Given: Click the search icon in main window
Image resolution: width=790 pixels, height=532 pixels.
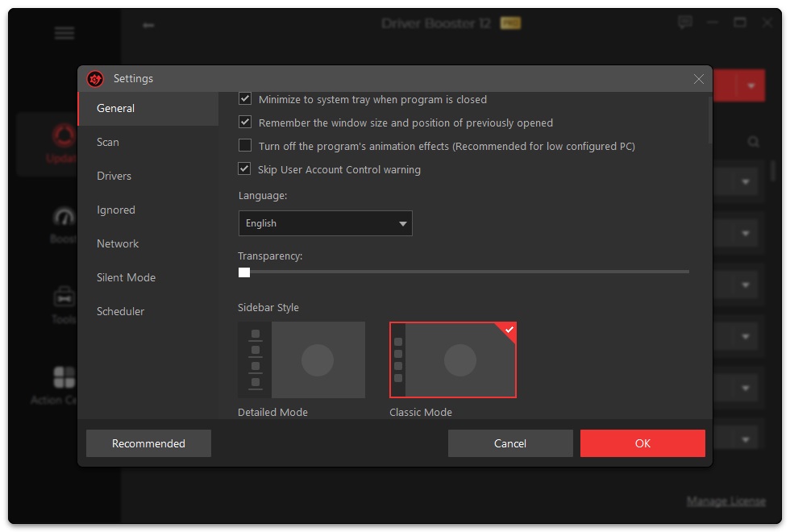Looking at the screenshot, I should pos(753,142).
